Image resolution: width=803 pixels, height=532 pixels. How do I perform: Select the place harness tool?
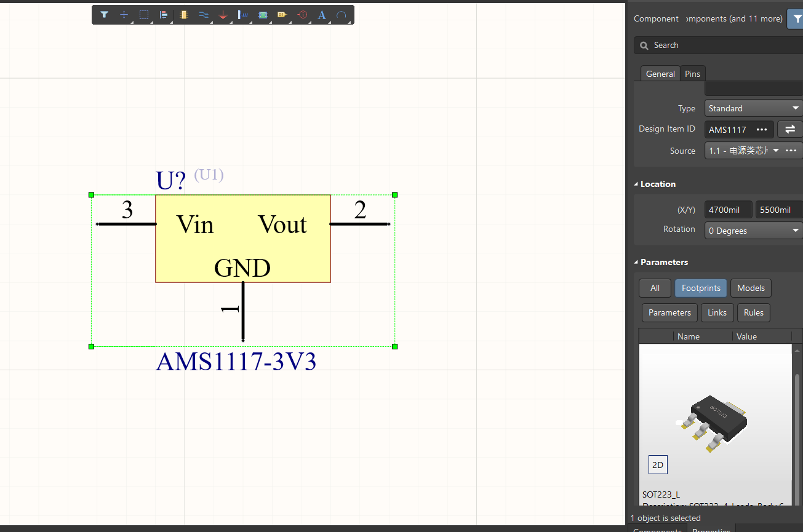tap(242, 15)
